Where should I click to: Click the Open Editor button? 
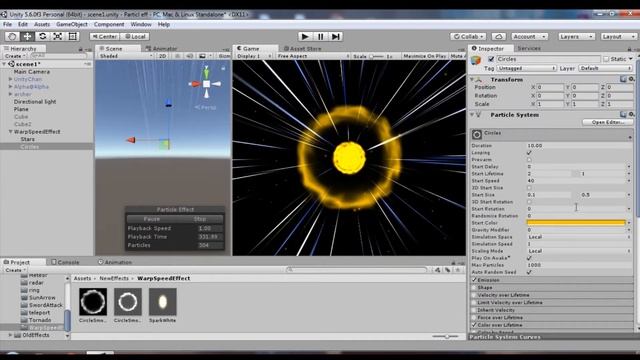point(607,122)
